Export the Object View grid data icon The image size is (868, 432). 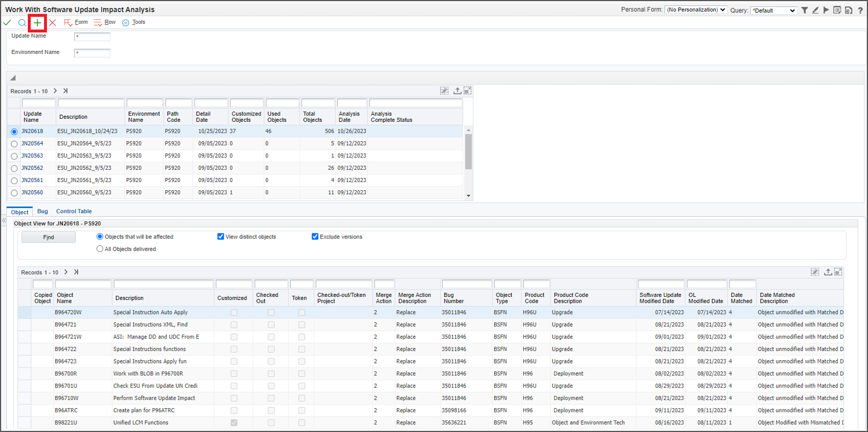[x=828, y=272]
